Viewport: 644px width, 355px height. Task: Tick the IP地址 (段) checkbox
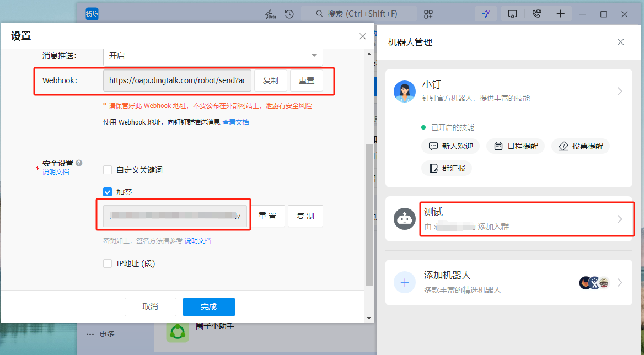coord(108,263)
